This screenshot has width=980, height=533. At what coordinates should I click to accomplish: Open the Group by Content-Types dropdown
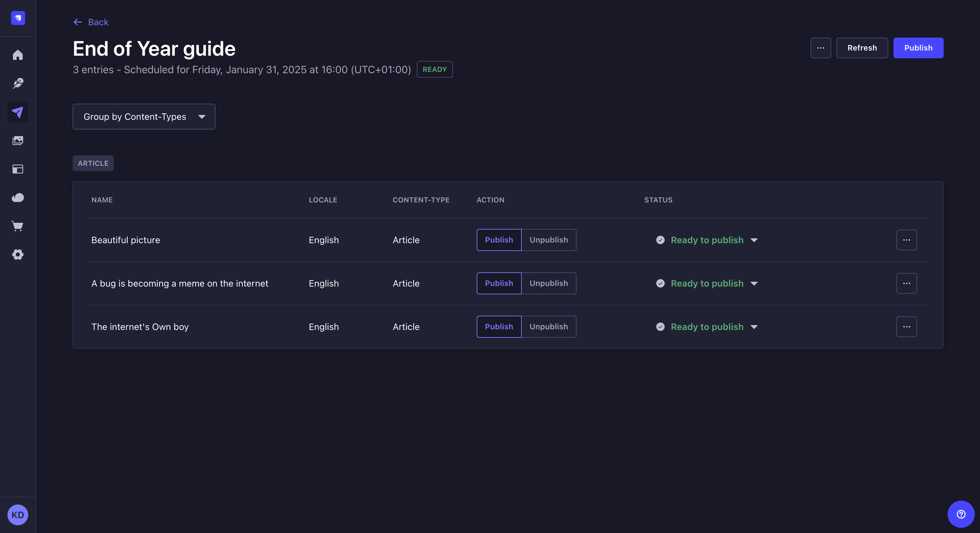click(144, 117)
